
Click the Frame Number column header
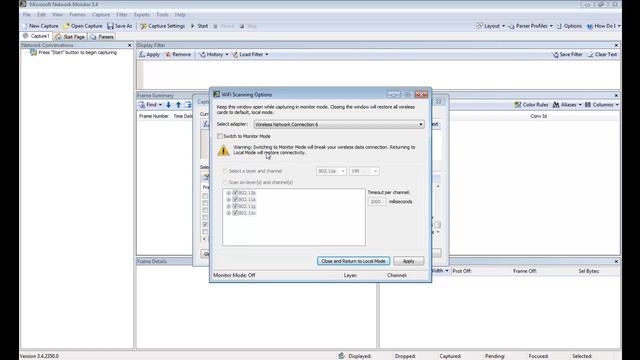tap(153, 116)
